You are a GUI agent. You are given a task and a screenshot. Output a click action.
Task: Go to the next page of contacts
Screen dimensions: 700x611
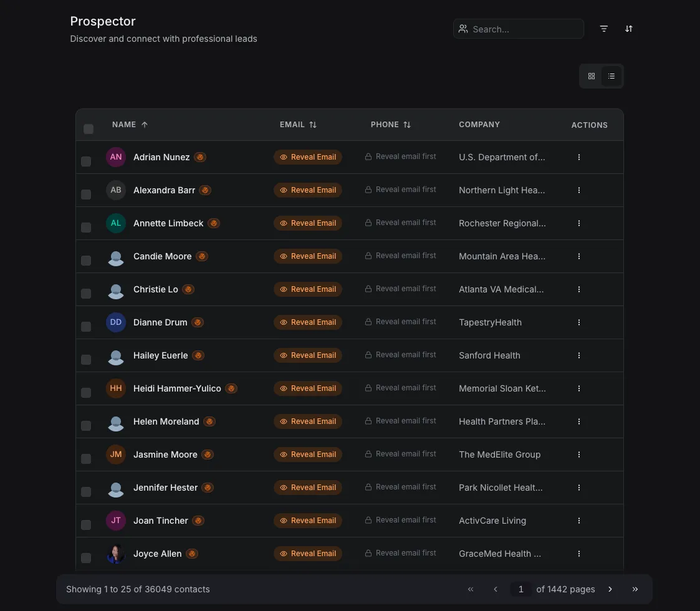610,589
